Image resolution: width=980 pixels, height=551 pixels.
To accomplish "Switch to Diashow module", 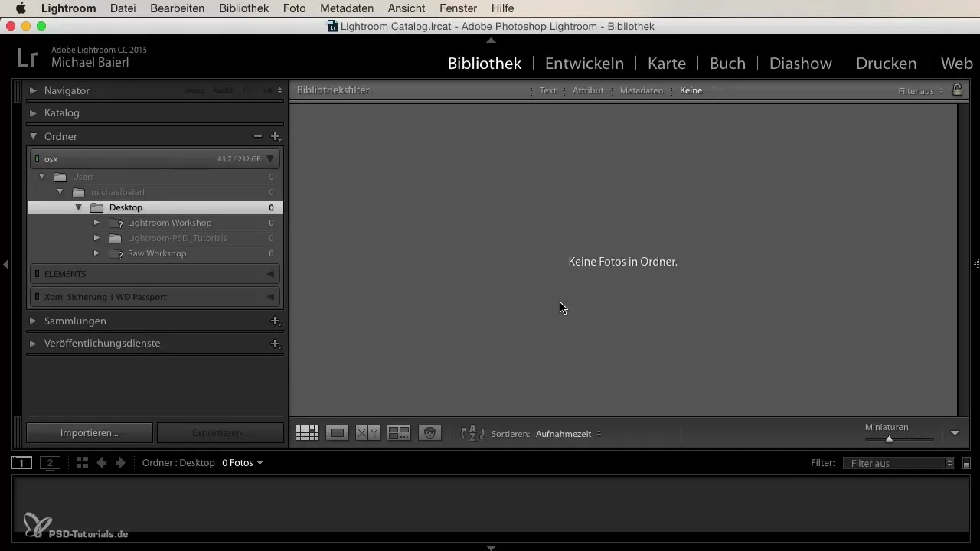I will pos(799,64).
